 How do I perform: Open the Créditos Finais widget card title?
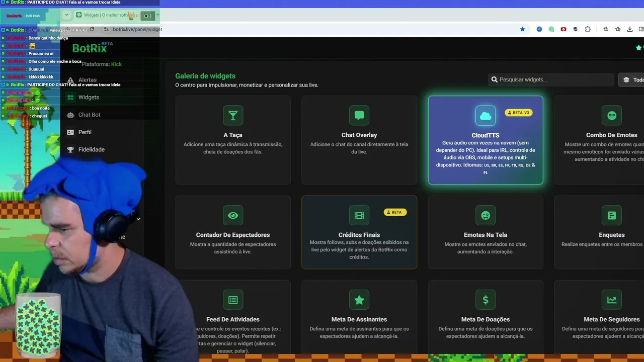(359, 235)
